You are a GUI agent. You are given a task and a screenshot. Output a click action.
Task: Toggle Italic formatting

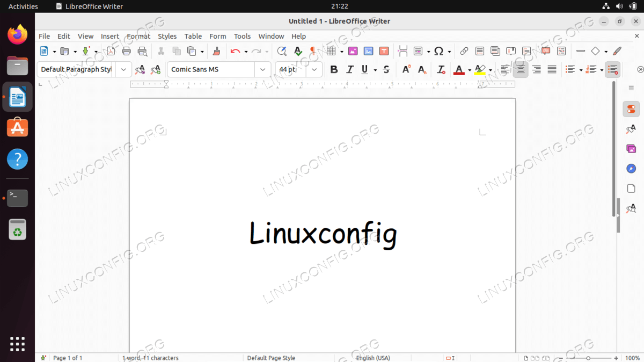(x=350, y=69)
